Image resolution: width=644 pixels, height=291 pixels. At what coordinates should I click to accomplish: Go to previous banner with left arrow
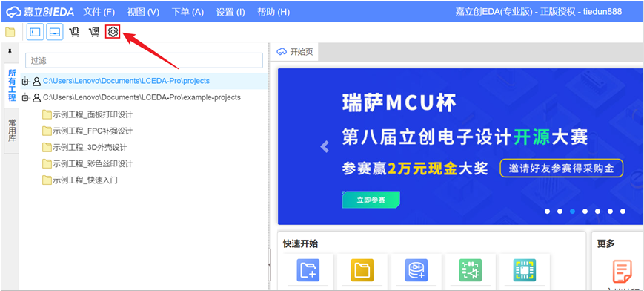325,146
